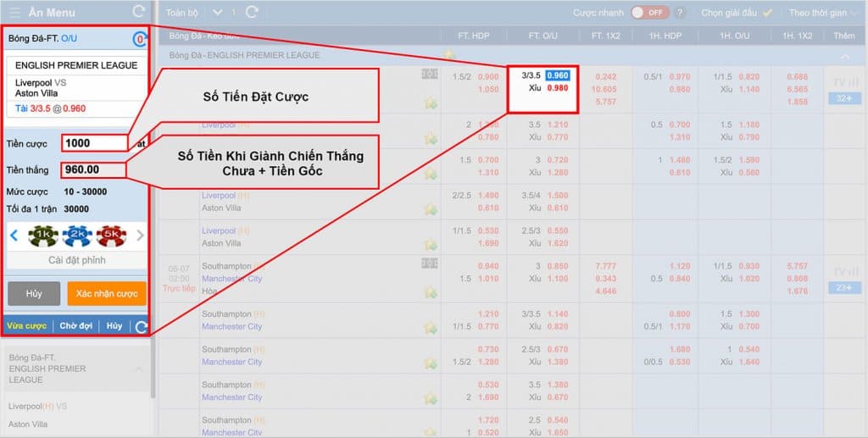Click the red 0 refresh counter icon
The width and height of the screenshot is (868, 438).
139,39
